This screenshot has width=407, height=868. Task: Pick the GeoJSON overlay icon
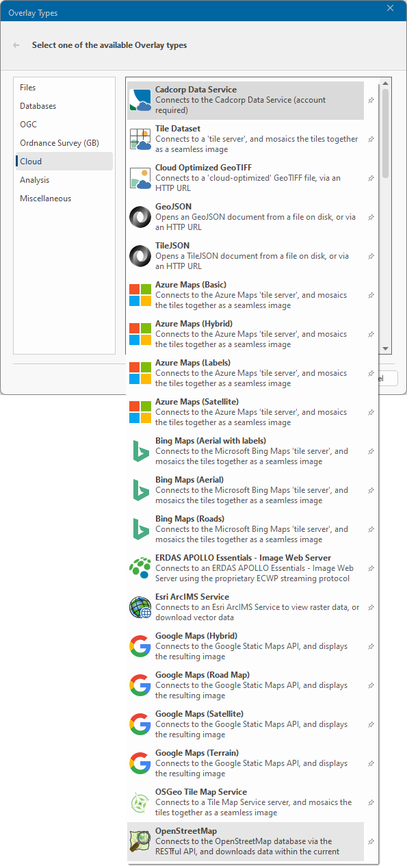(140, 217)
